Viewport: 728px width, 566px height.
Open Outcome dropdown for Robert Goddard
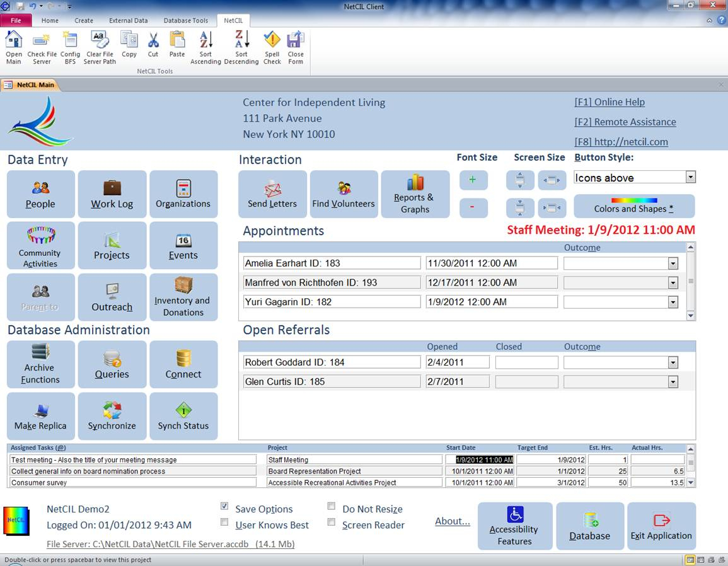click(x=673, y=362)
